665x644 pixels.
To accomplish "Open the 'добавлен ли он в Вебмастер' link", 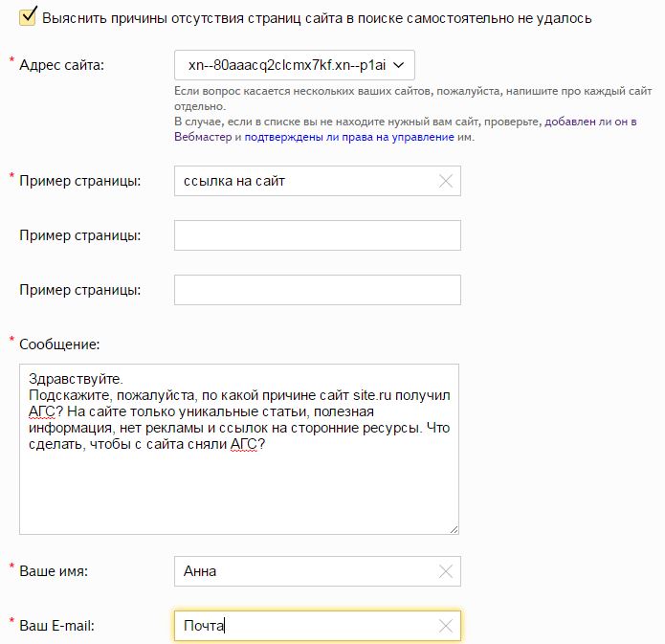I will [x=603, y=122].
